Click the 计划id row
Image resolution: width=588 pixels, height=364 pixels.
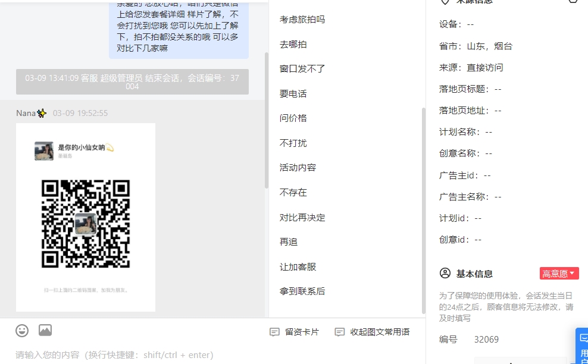coord(461,218)
